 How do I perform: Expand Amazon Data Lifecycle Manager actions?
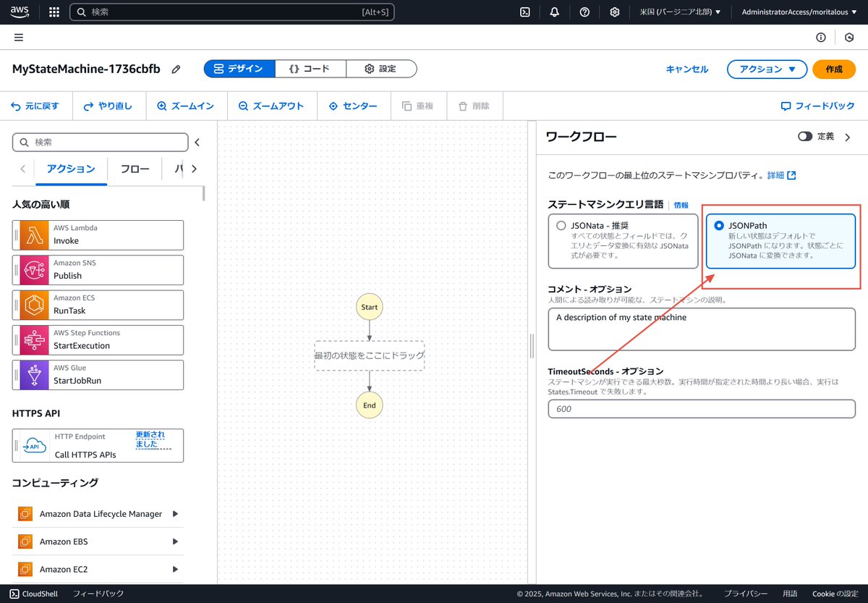tap(175, 514)
